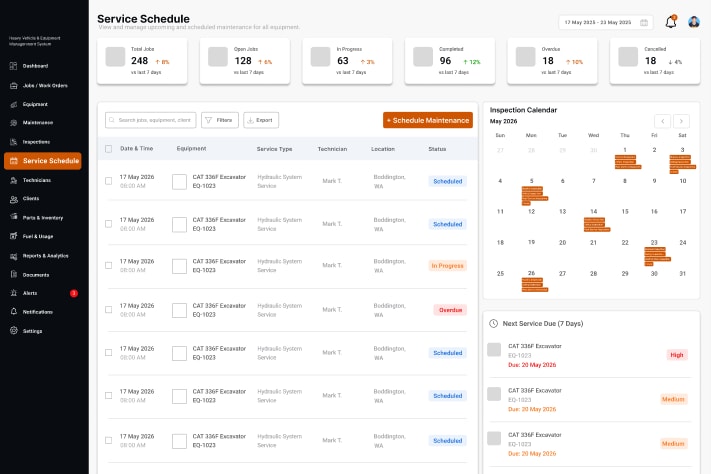The image size is (711, 474).
Task: Open the Filters dropdown
Action: [x=220, y=120]
